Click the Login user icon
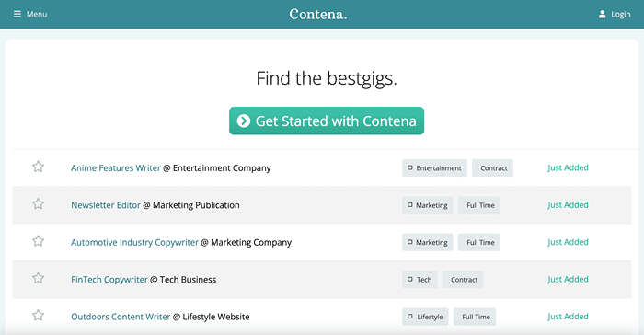This screenshot has height=335, width=644. 602,15
